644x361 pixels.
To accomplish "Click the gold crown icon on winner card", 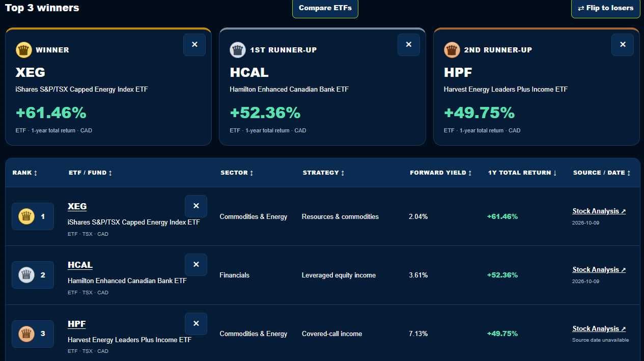I will click(23, 50).
